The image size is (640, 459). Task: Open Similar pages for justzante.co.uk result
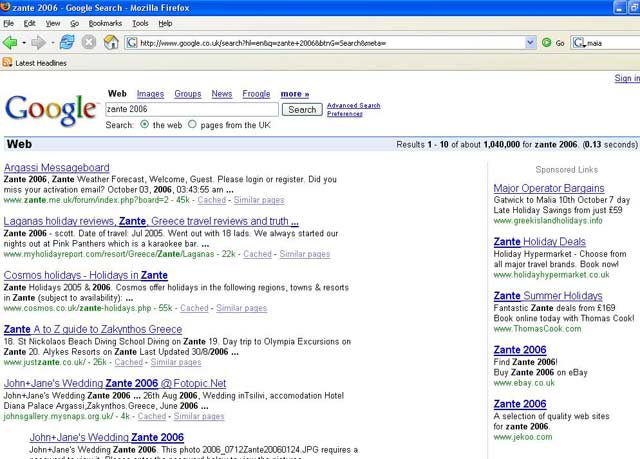tap(176, 362)
